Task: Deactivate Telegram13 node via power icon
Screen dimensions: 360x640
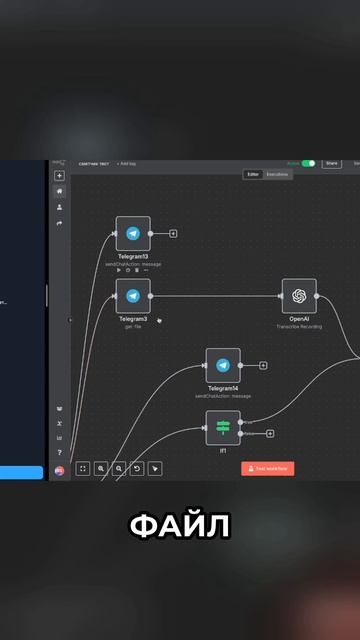Action: click(x=128, y=270)
